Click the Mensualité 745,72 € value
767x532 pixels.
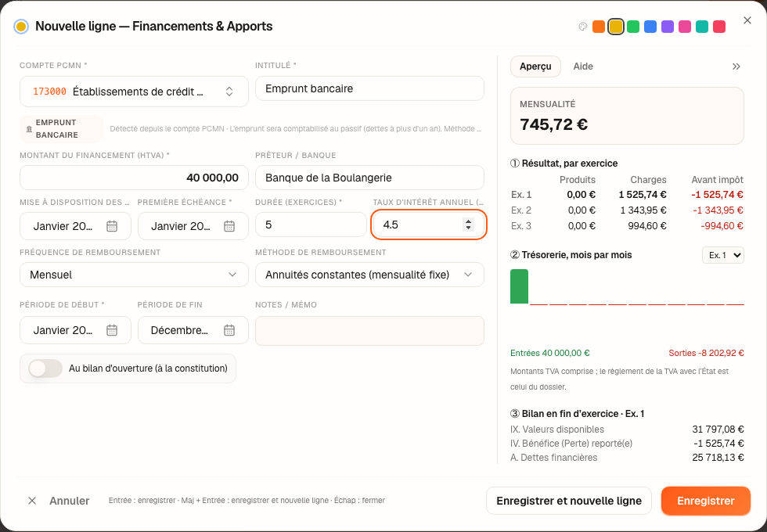click(554, 124)
